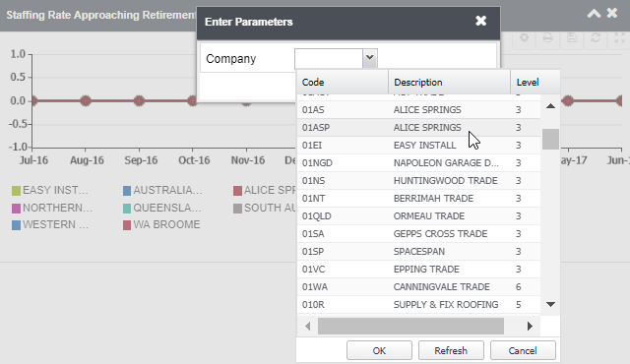Pick the 01WA Canningvale Trade row
The width and height of the screenshot is (630, 364).
tap(418, 287)
